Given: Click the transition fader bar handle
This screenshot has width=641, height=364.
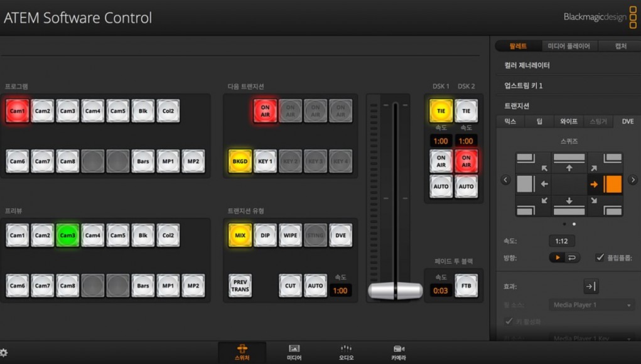Looking at the screenshot, I should click(x=396, y=291).
